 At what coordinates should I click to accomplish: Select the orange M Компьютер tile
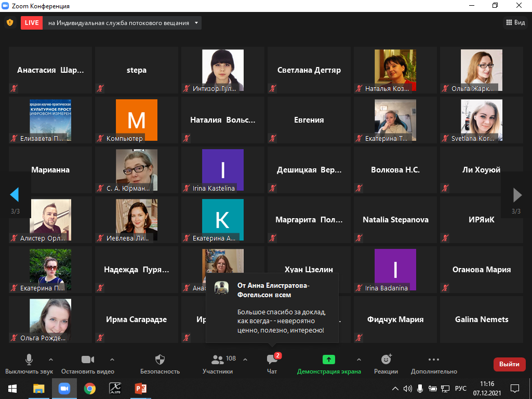(x=137, y=120)
